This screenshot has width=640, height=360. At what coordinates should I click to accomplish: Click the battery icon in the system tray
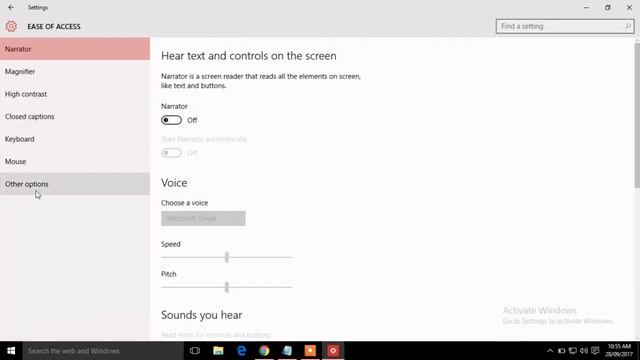pyautogui.click(x=562, y=351)
